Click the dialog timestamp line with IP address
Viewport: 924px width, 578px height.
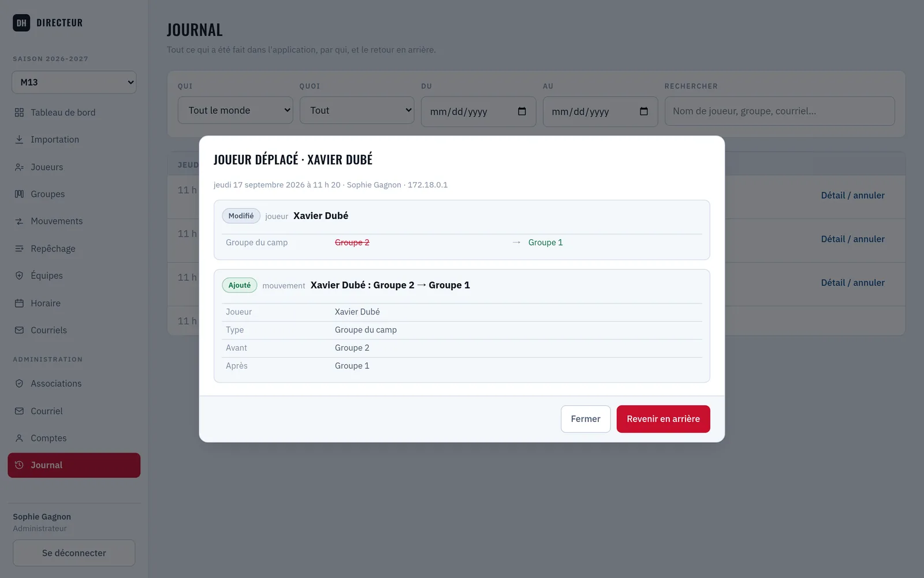click(330, 185)
